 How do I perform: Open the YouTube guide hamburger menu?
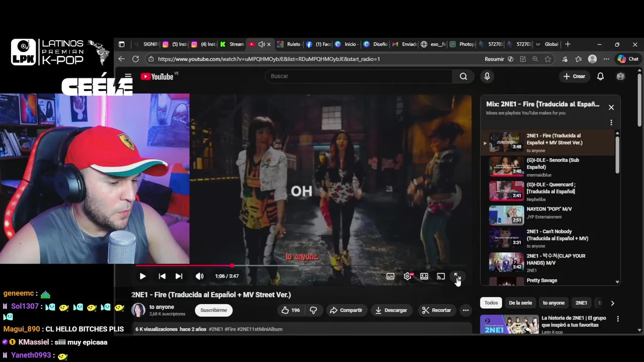click(128, 76)
